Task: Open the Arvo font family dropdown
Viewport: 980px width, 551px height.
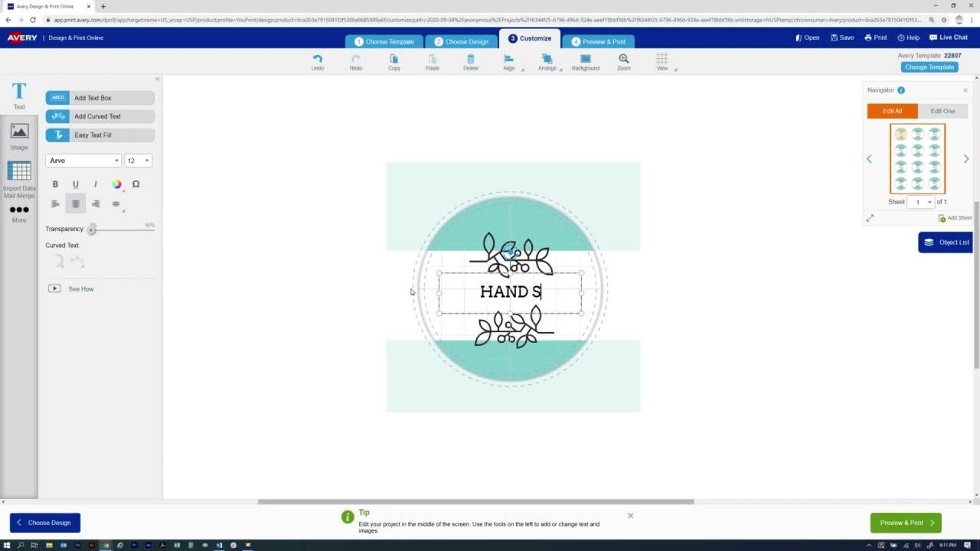Action: tap(83, 161)
